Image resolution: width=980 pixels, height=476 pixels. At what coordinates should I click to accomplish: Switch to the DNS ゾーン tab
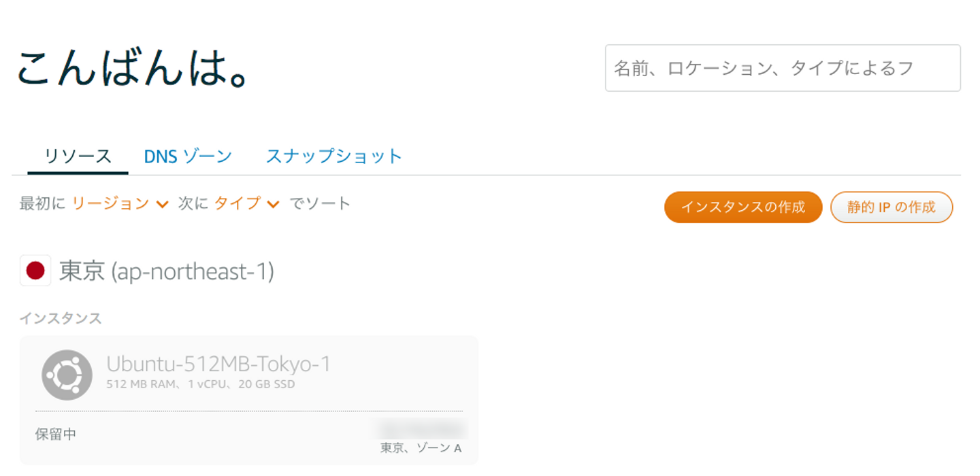coord(188,156)
